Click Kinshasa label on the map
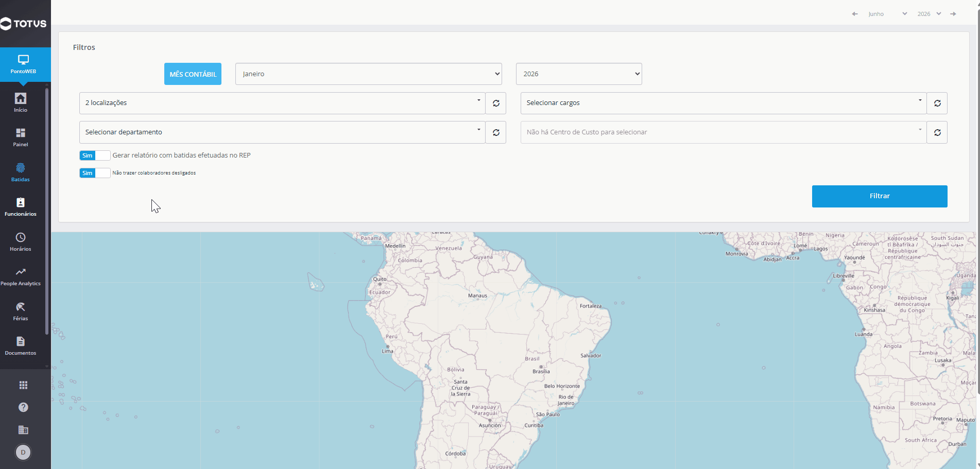The width and height of the screenshot is (980, 469). pyautogui.click(x=874, y=310)
